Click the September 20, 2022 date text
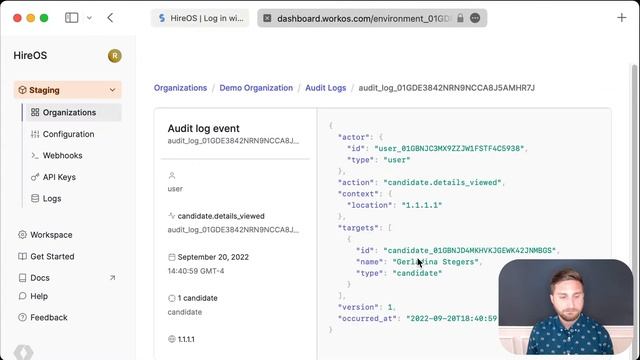640x360 pixels. [213, 257]
